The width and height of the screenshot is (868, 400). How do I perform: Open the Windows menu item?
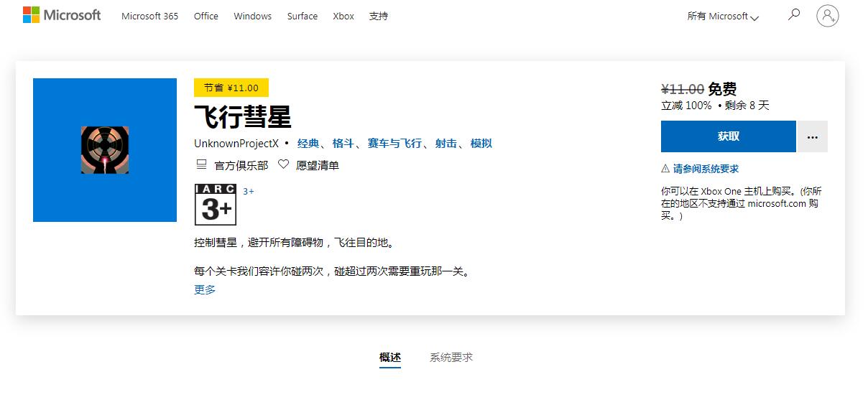(253, 16)
